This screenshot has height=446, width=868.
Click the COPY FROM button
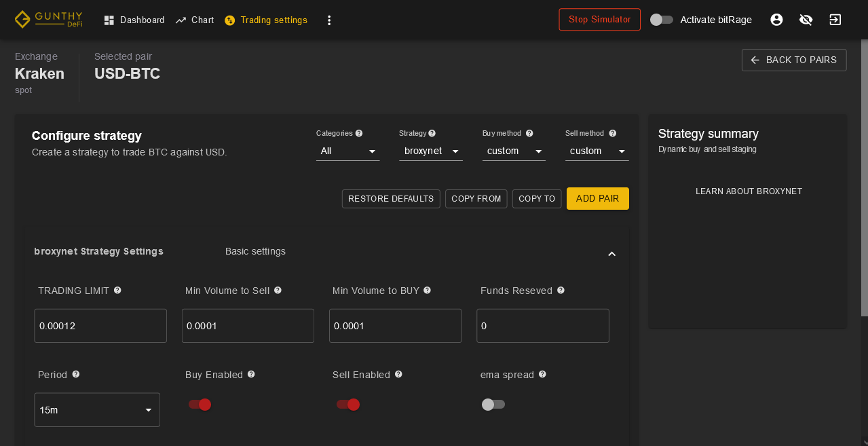pos(476,199)
